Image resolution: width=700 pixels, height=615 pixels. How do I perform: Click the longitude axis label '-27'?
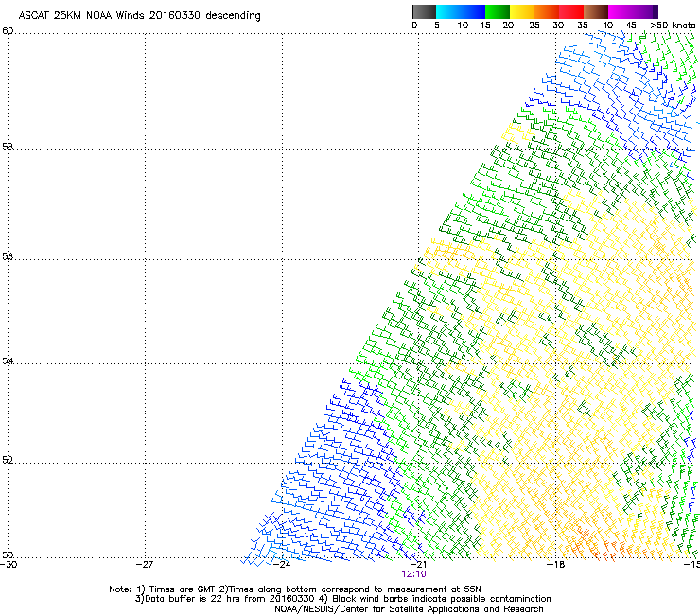click(x=145, y=564)
